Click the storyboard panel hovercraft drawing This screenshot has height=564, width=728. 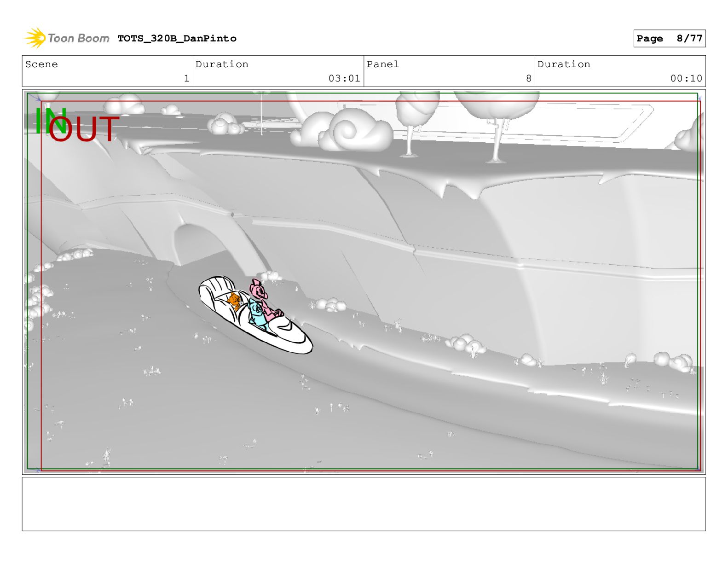click(x=255, y=315)
